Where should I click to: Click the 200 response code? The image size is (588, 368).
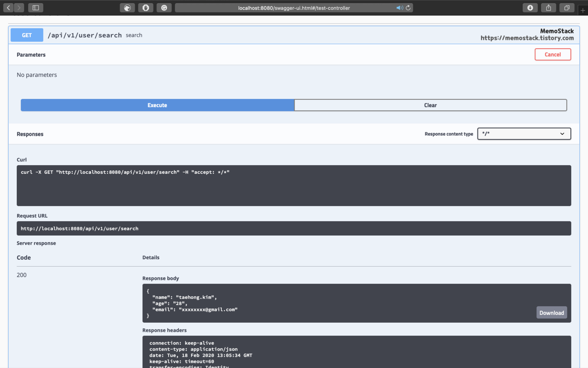pos(21,275)
